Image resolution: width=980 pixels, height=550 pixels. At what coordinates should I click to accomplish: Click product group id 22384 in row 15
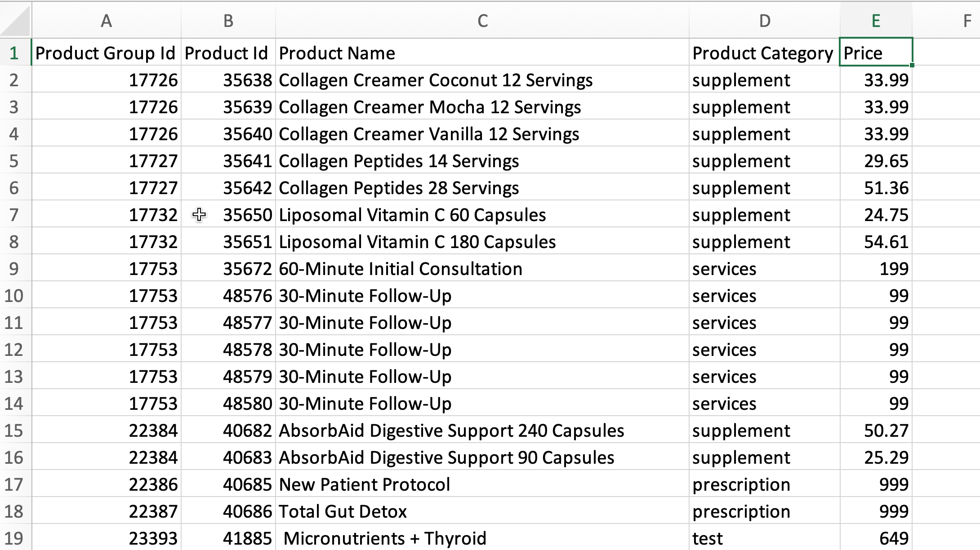click(107, 430)
